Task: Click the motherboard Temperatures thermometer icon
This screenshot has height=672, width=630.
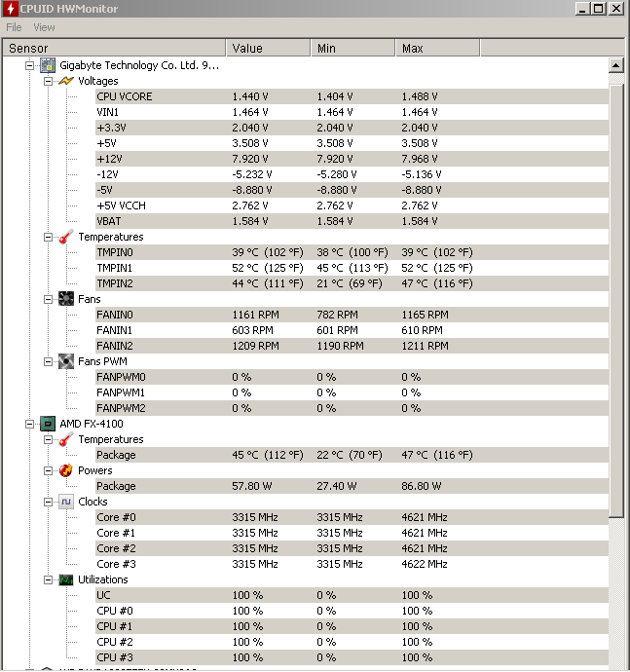Action: pyautogui.click(x=66, y=237)
